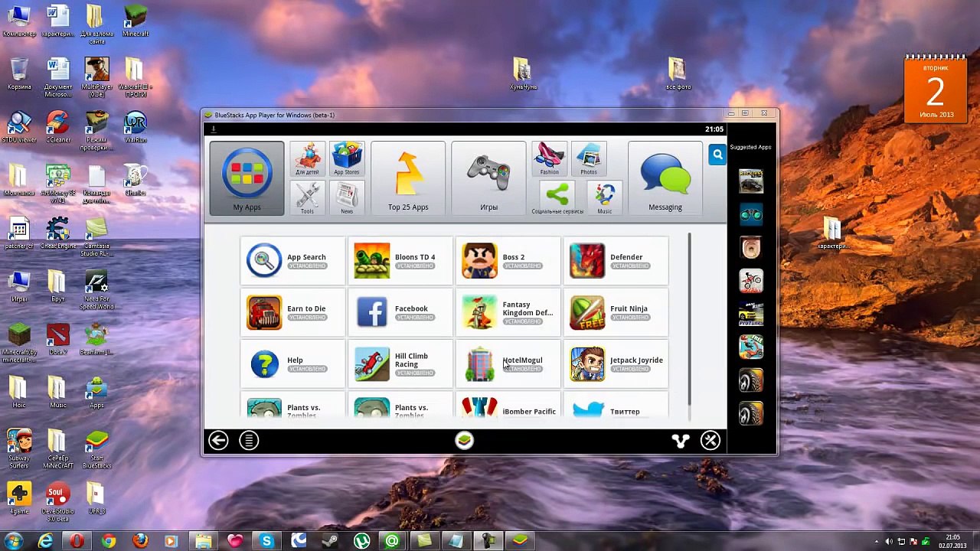Launch the App Search app

tap(292, 261)
